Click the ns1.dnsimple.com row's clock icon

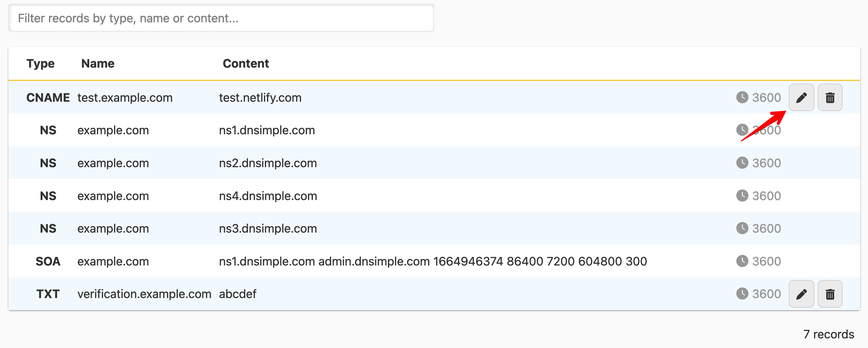pos(742,130)
